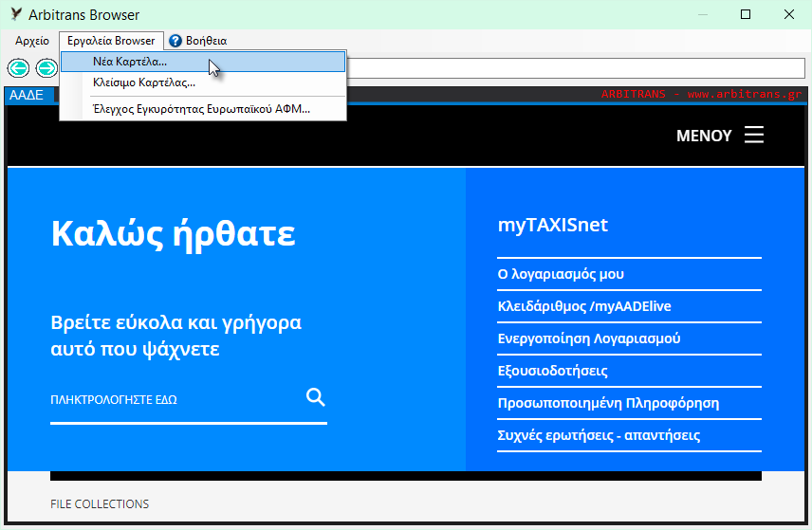The height and width of the screenshot is (530, 812).
Task: Open Κλειδάριθμος /myAADElive link
Action: [584, 306]
